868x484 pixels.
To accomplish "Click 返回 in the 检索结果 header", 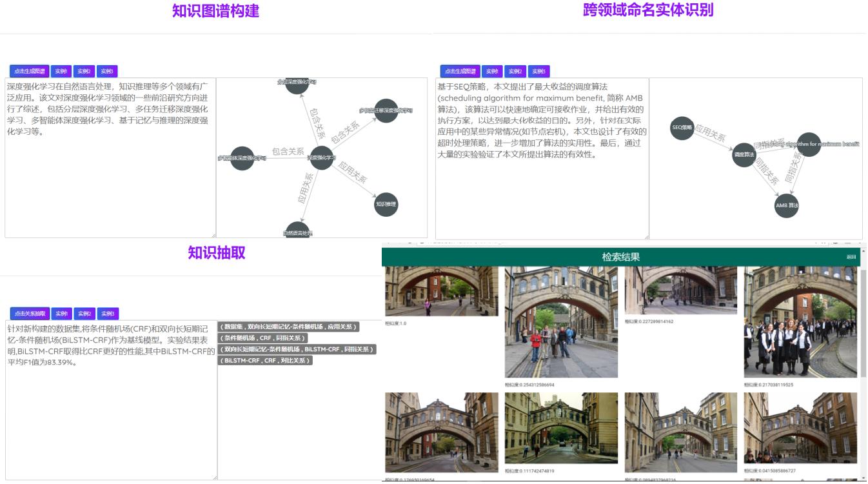I will 851,257.
